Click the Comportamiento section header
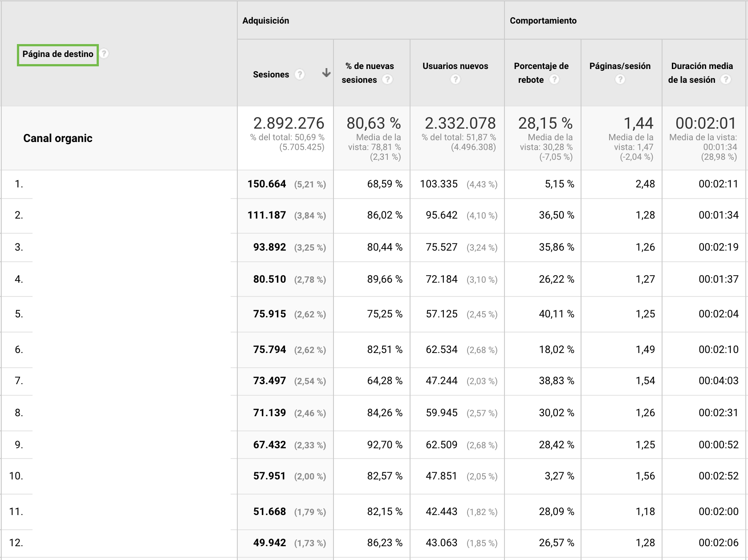 tap(542, 20)
